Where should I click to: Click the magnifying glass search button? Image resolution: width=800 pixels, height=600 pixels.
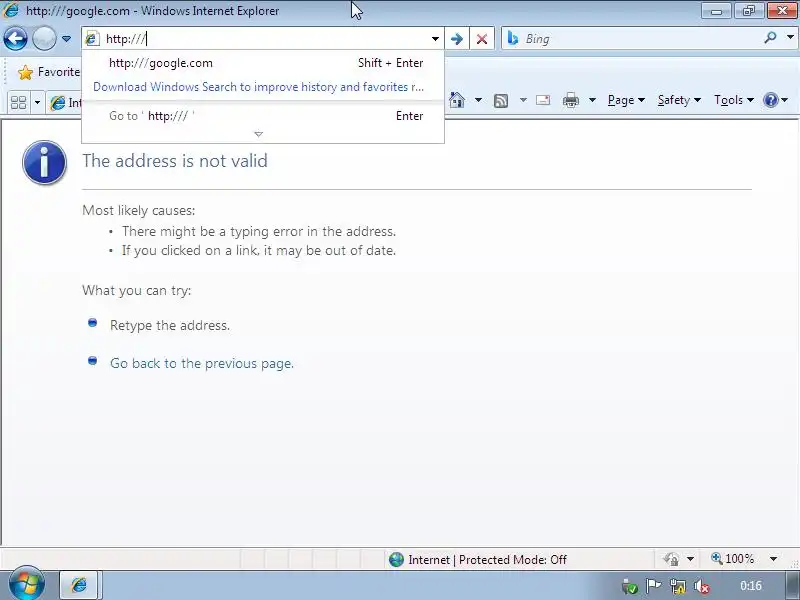(770, 37)
